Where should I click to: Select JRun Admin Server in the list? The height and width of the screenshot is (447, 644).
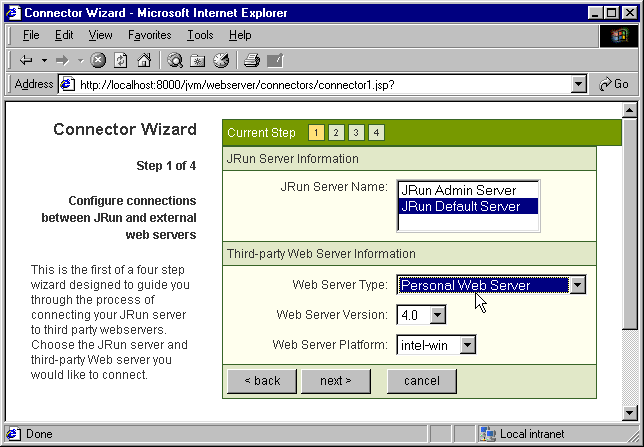click(x=468, y=190)
